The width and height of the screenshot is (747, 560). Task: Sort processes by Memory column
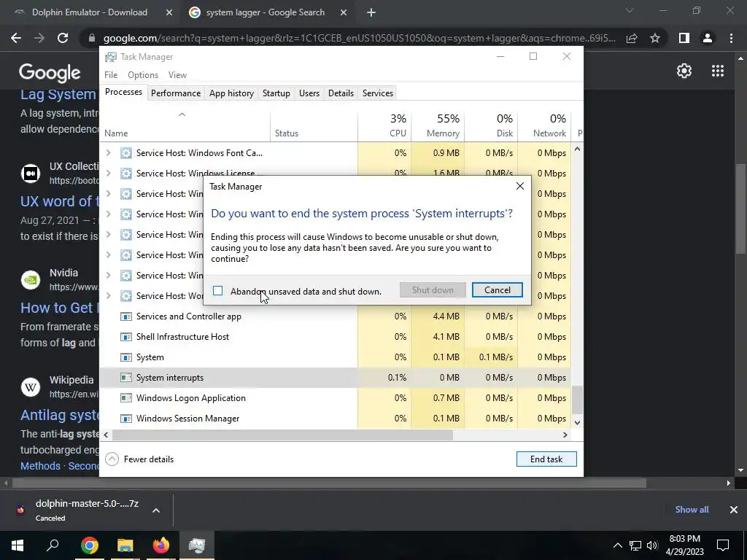(x=438, y=125)
